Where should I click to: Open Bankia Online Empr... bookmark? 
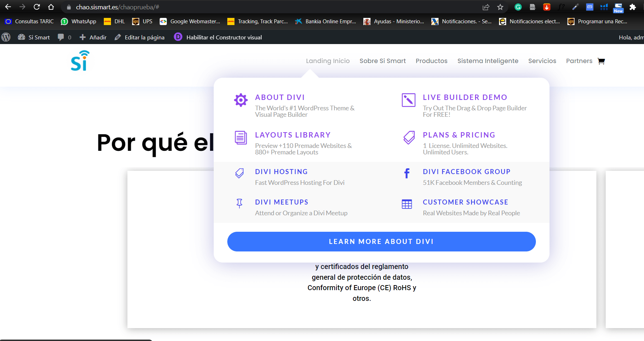(325, 21)
